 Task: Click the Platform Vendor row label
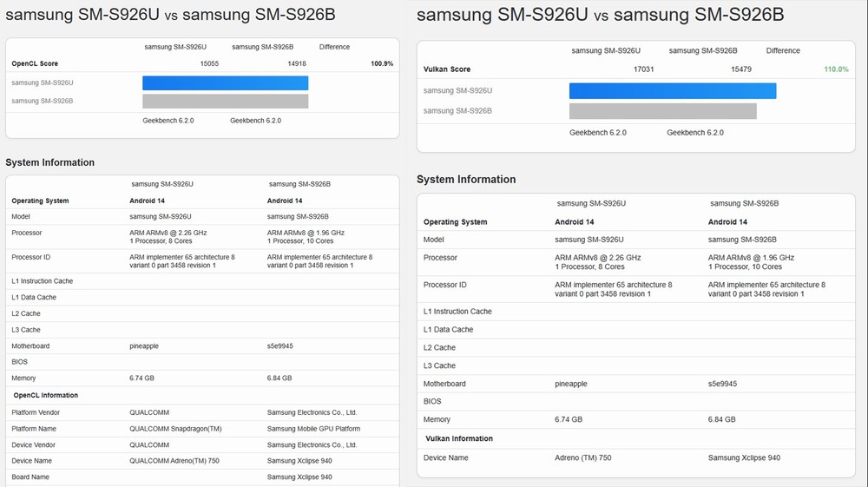pyautogui.click(x=36, y=412)
